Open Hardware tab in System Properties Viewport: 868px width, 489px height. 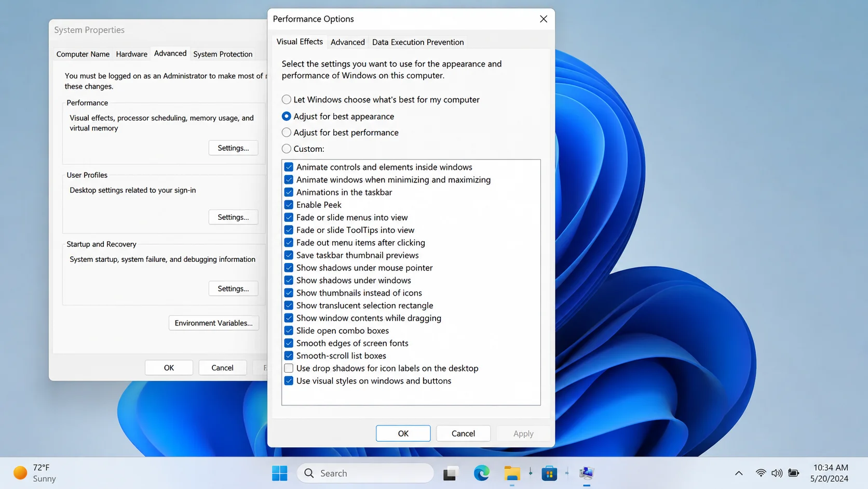pyautogui.click(x=131, y=54)
